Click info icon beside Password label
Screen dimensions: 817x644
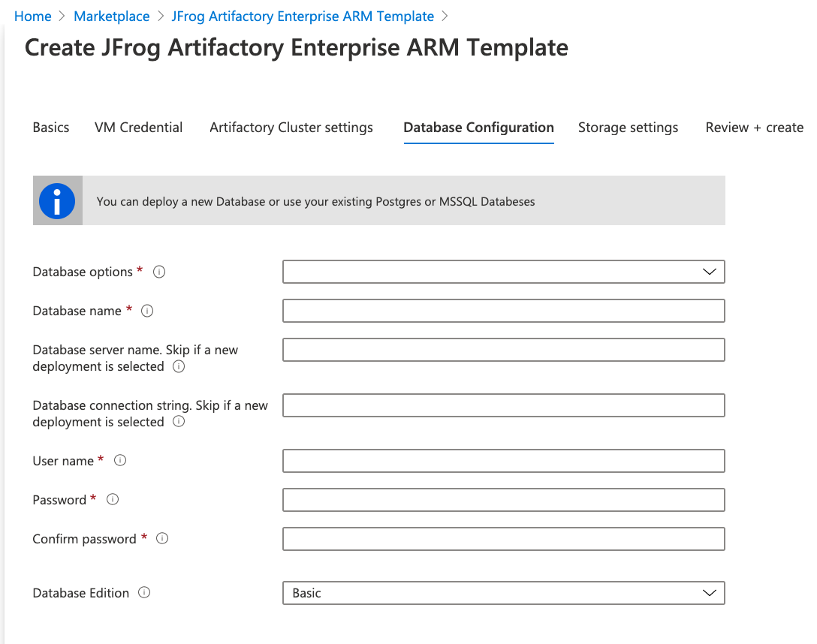[113, 500]
